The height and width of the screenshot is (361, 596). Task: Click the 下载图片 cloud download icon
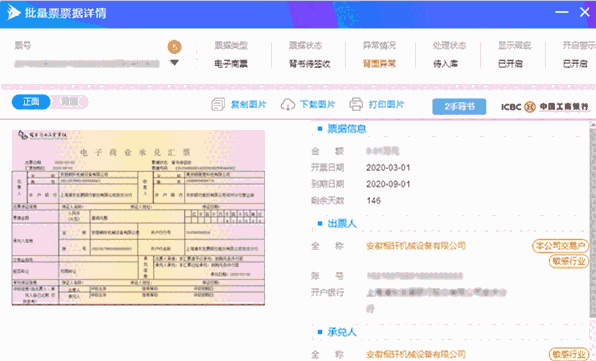(288, 104)
